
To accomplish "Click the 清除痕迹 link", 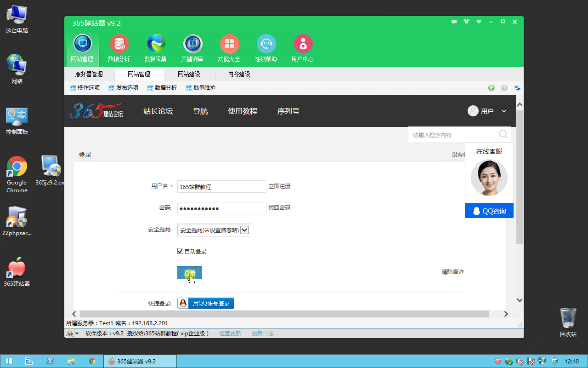I will pyautogui.click(x=453, y=272).
